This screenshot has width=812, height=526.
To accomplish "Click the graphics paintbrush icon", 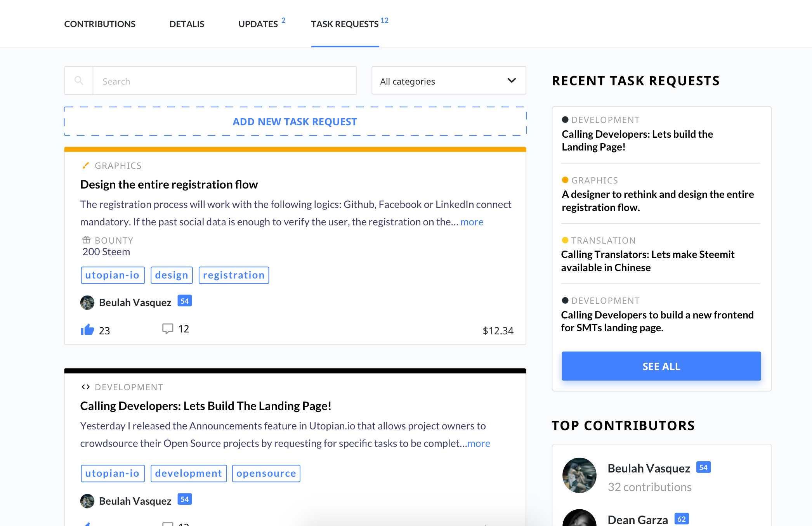I will pyautogui.click(x=86, y=166).
